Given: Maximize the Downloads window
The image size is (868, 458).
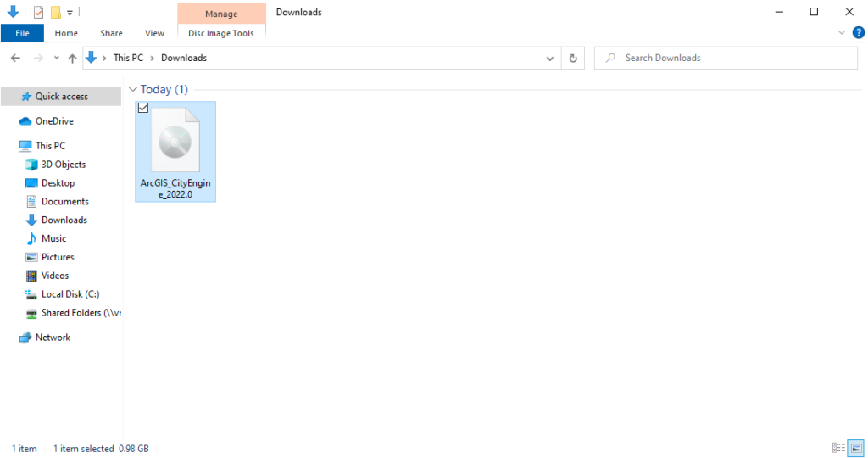Looking at the screenshot, I should click(814, 12).
